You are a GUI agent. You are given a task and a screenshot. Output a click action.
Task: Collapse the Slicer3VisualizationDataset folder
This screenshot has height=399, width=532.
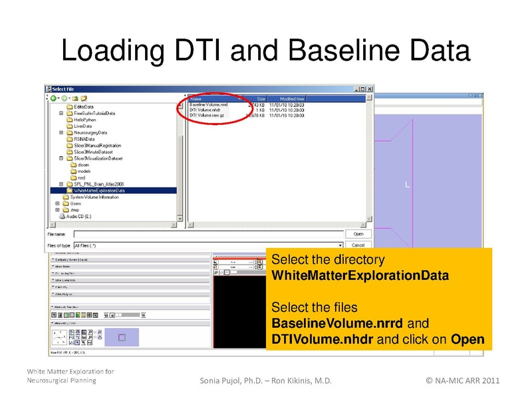62,158
